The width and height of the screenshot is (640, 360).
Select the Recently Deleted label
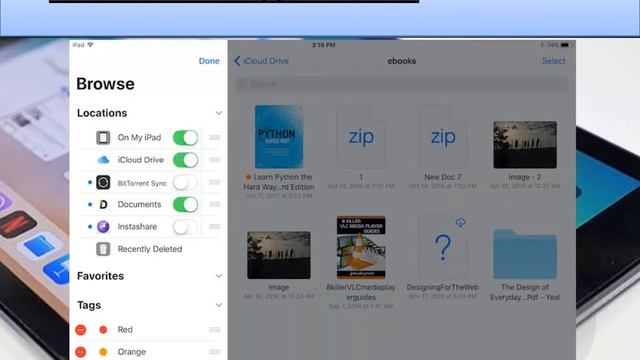click(x=150, y=249)
